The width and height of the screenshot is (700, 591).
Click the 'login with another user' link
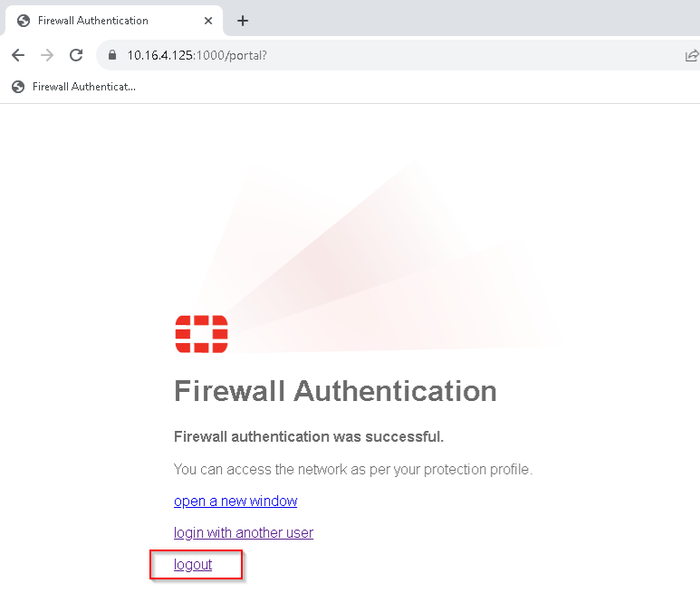click(x=243, y=533)
